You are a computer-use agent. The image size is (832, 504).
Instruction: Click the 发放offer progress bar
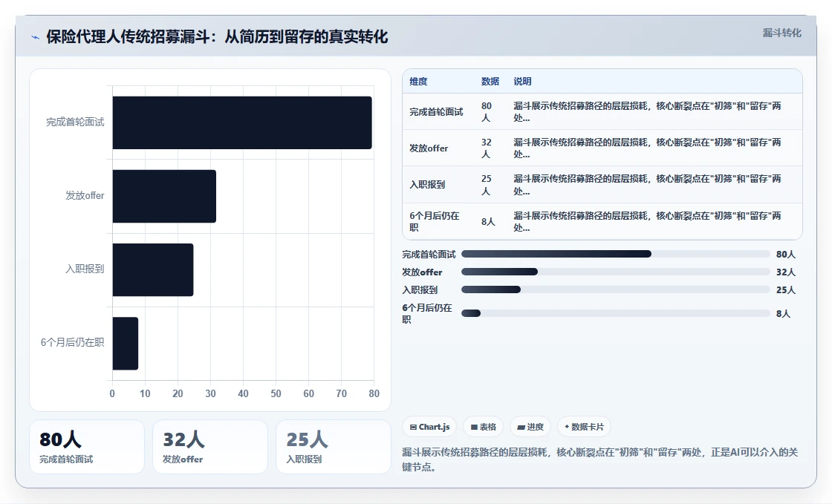point(616,272)
